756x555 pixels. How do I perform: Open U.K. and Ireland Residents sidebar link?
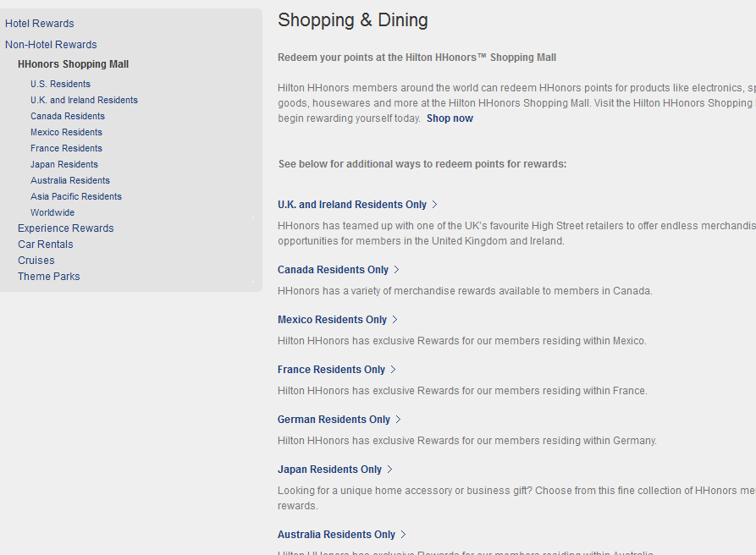(x=84, y=100)
